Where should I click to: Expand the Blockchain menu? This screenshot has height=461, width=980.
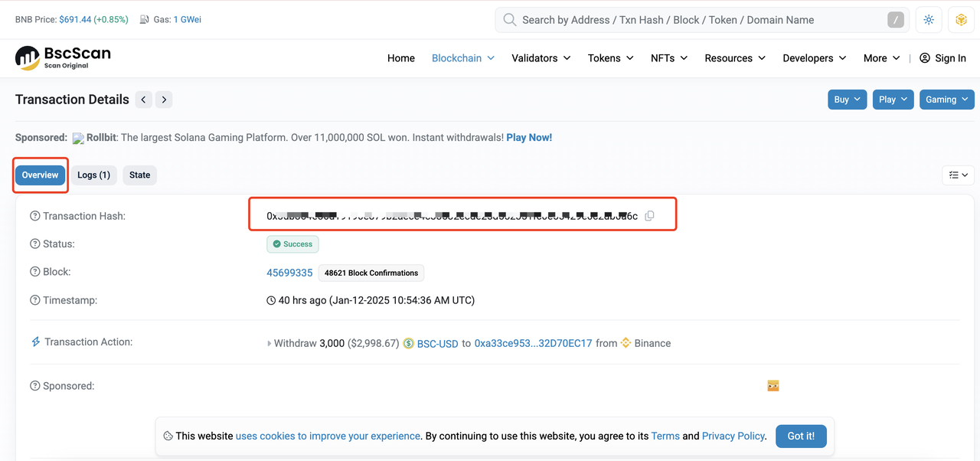[462, 58]
